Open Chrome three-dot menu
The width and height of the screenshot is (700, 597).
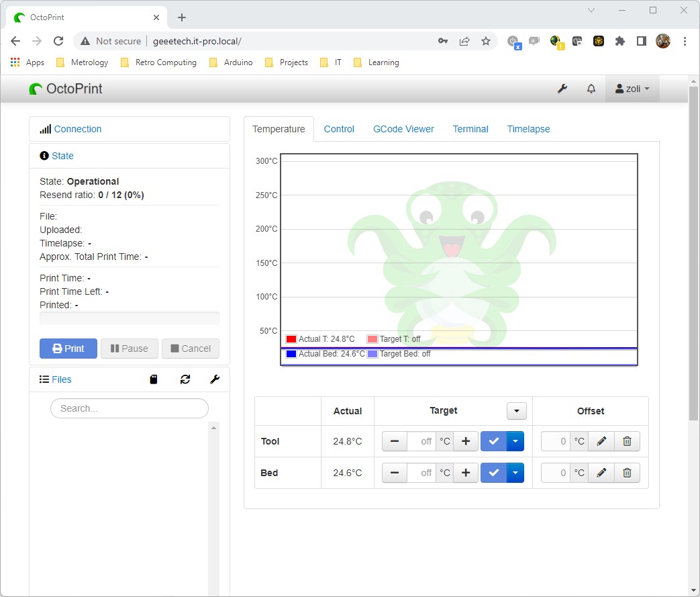[685, 41]
